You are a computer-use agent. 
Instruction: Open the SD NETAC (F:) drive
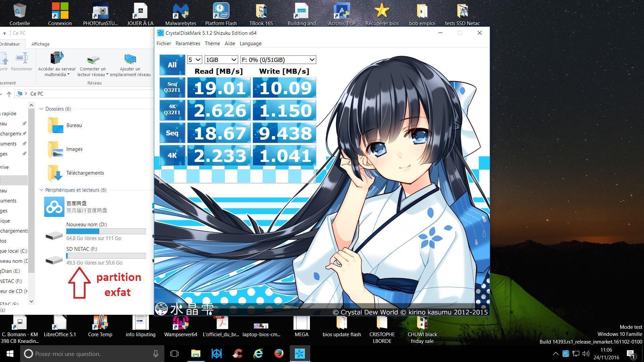82,249
